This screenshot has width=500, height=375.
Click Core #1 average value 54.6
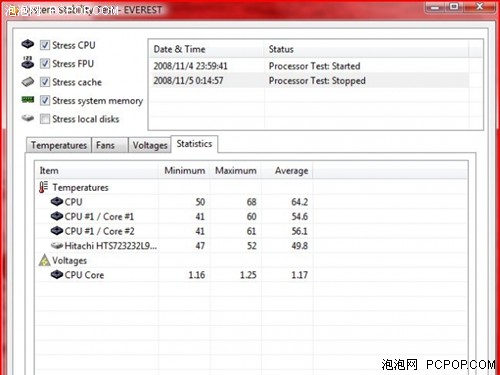pyautogui.click(x=299, y=217)
